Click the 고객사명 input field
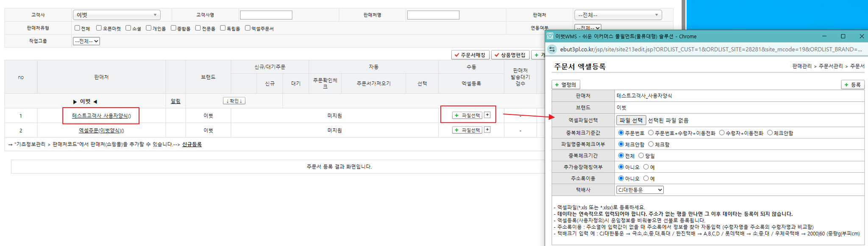 pos(266,15)
